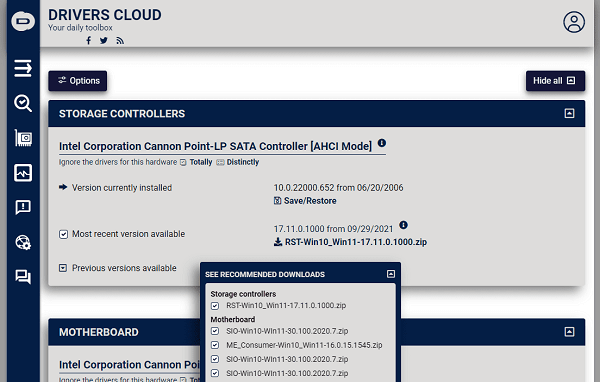Open the RSS feed icon
This screenshot has height=382, width=600.
[x=120, y=41]
